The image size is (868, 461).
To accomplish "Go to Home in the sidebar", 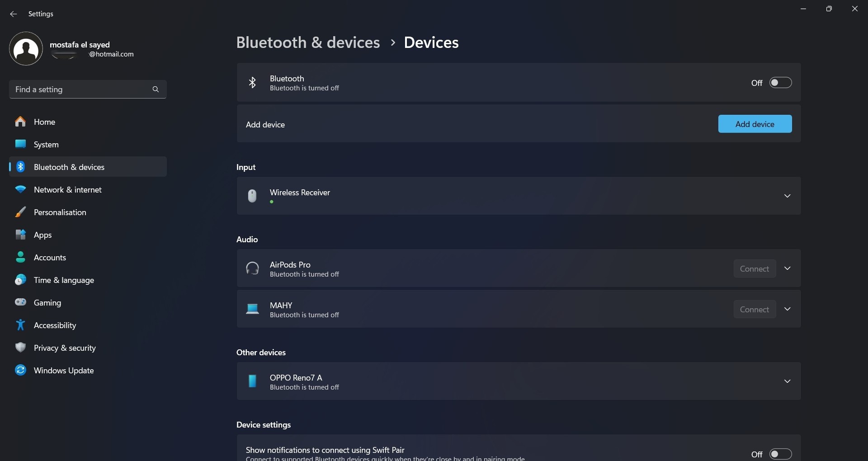I will click(x=45, y=122).
